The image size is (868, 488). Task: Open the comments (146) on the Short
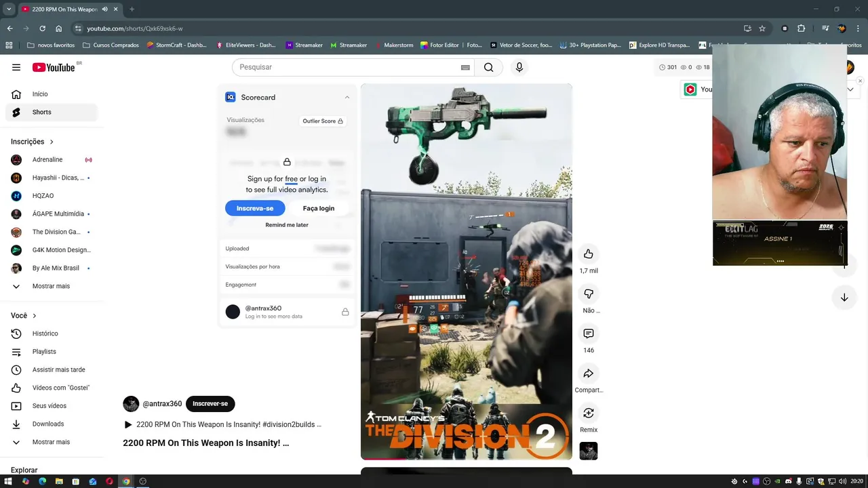click(x=589, y=333)
